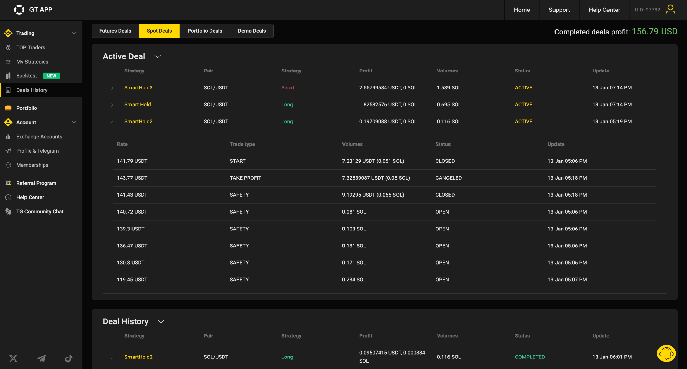Open the Telegram paper-plane social icon

click(41, 358)
